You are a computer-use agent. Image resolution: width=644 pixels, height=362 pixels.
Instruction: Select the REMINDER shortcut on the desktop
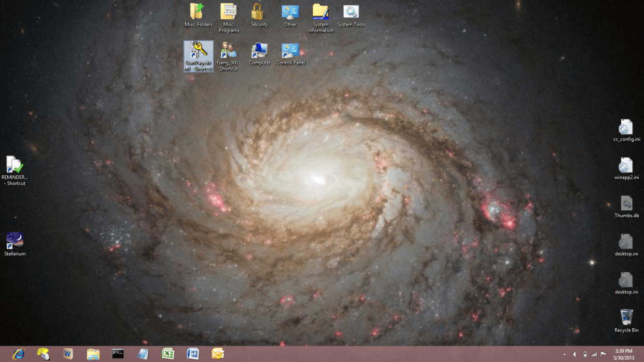pyautogui.click(x=15, y=165)
